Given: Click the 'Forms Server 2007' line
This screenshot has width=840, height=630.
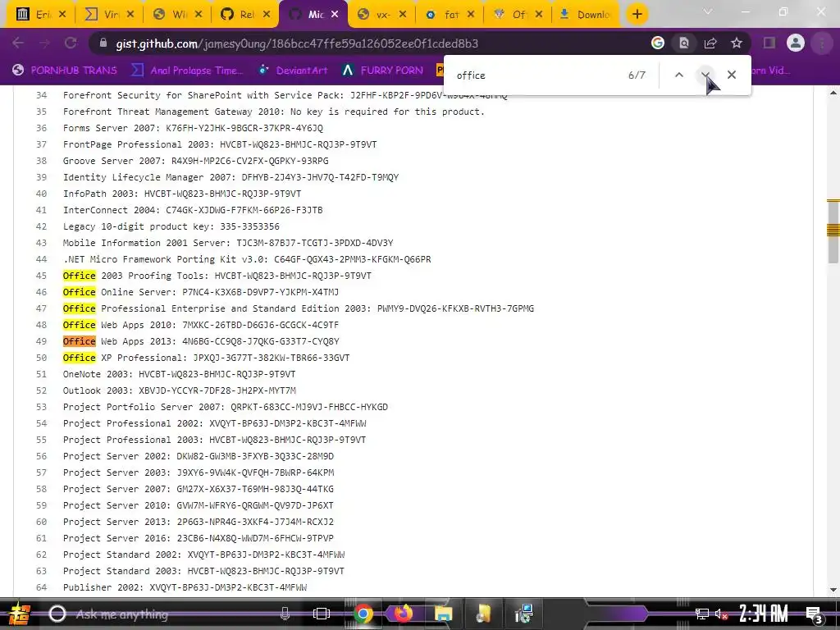Looking at the screenshot, I should pyautogui.click(x=193, y=128).
